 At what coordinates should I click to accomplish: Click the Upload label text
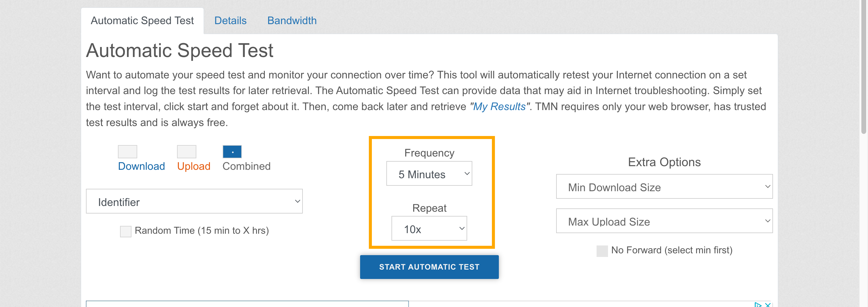194,166
